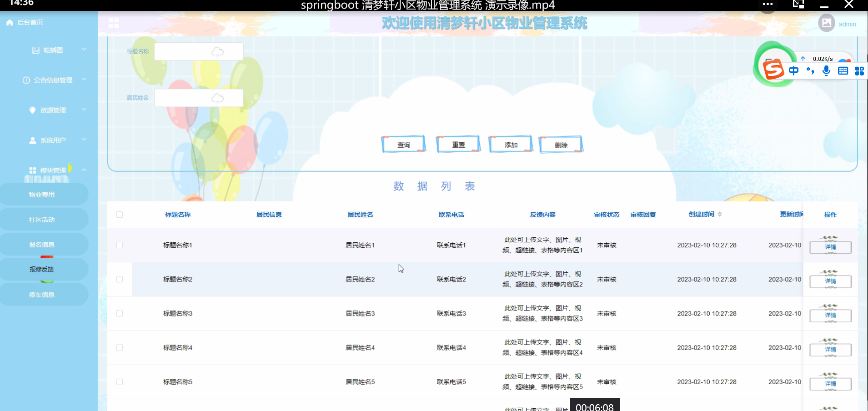Click the 删除 delete button
The image size is (868, 411).
[x=561, y=145]
